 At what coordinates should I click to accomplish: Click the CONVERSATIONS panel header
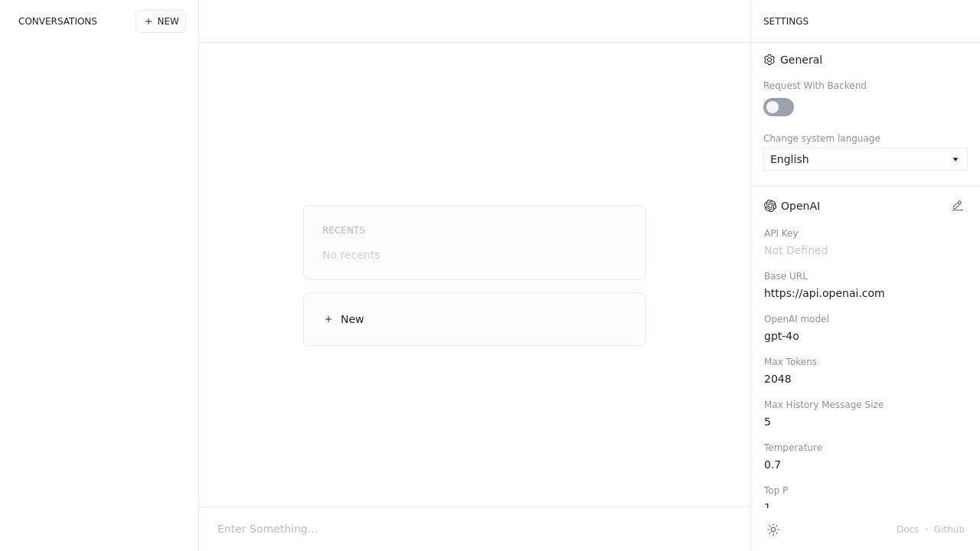(x=57, y=21)
